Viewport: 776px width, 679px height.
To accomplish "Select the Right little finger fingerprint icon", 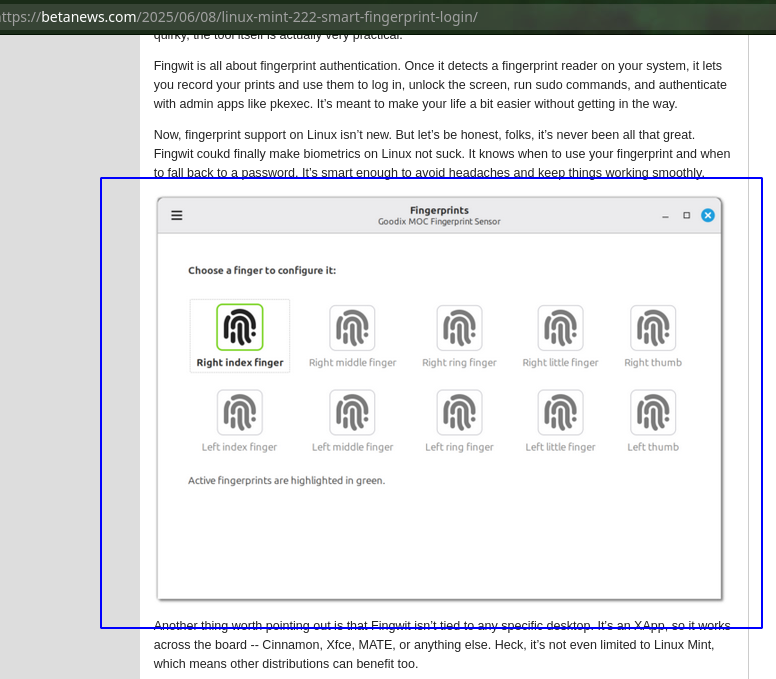I will [x=560, y=328].
